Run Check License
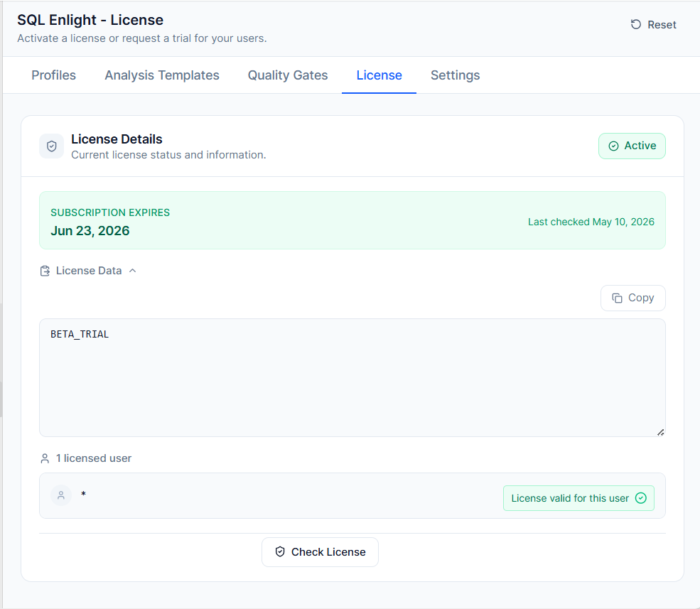The image size is (700, 609). [320, 552]
